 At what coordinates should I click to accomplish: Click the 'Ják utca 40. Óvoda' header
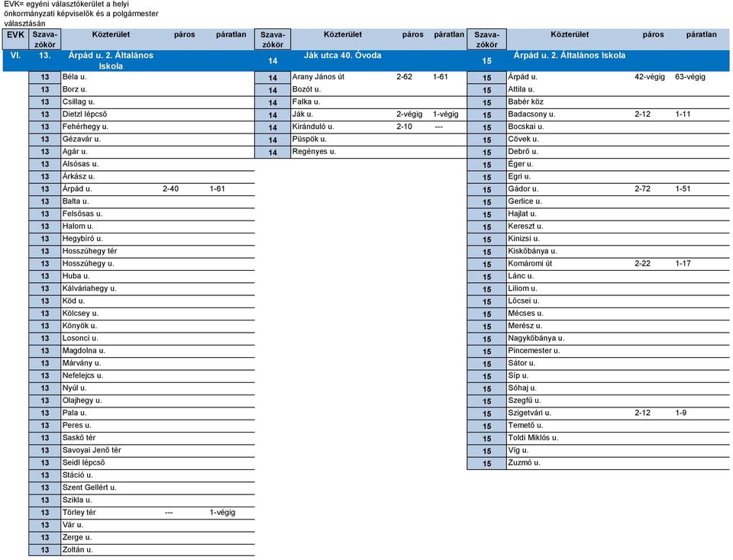coord(343,56)
